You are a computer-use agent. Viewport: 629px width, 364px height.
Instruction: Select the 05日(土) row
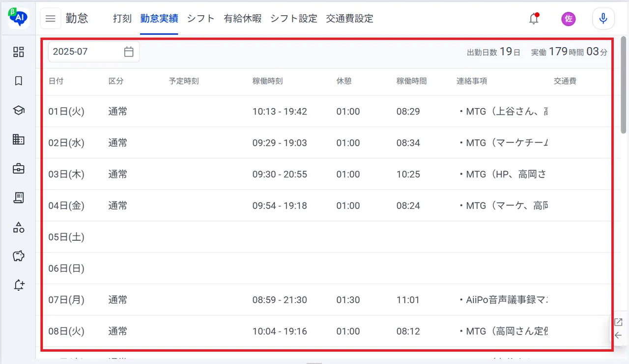[327, 237]
